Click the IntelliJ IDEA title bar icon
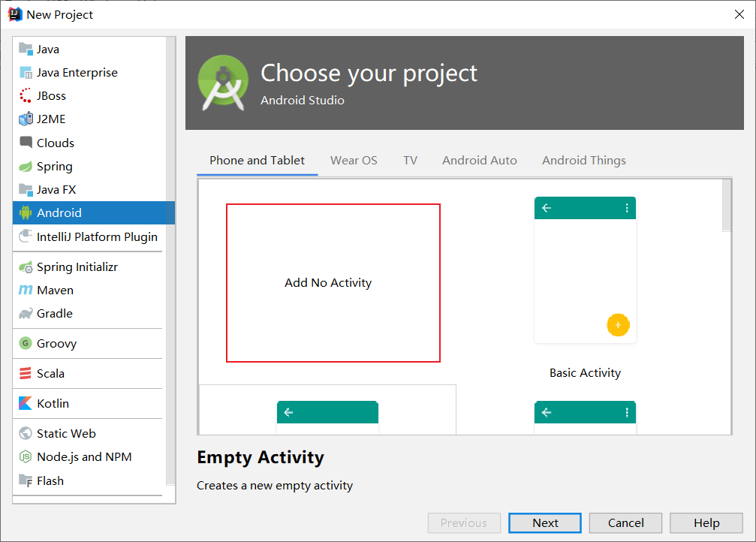Image resolution: width=756 pixels, height=542 pixels. click(x=15, y=14)
